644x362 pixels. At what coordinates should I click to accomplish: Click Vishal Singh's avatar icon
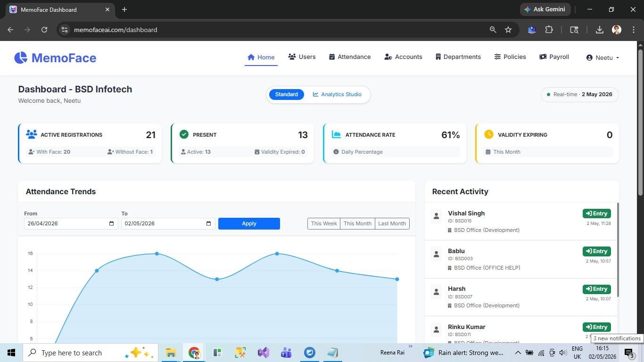click(x=437, y=216)
